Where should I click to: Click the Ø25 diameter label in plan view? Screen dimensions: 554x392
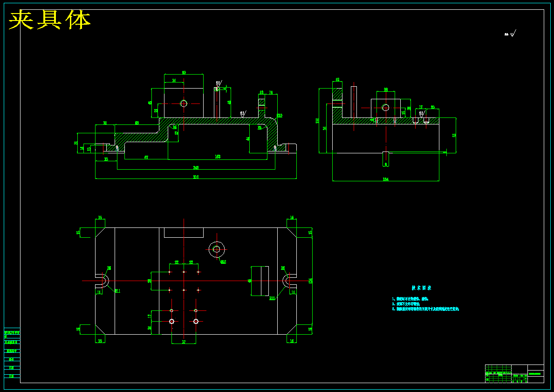pyautogui.click(x=223, y=262)
